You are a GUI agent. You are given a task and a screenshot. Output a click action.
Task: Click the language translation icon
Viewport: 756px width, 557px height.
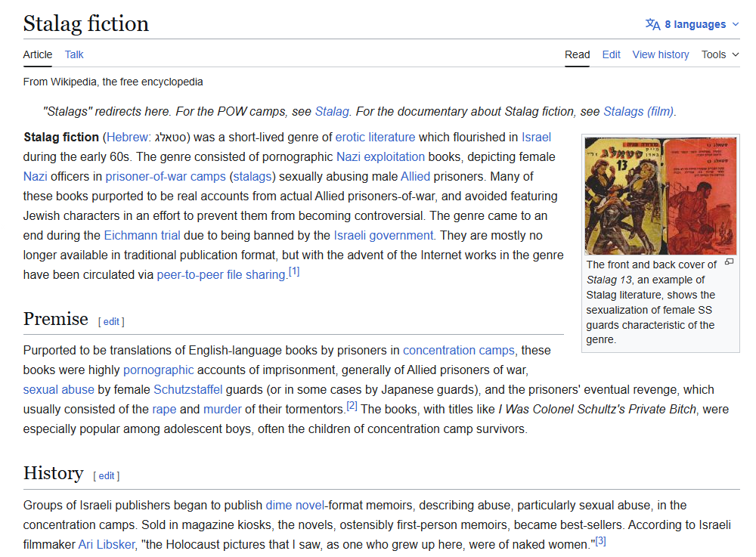(x=653, y=24)
